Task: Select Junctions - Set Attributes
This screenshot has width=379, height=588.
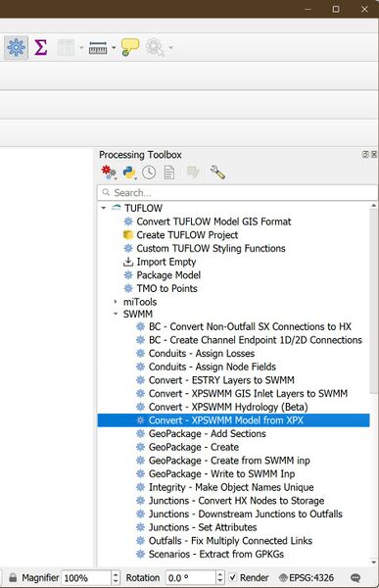Action: 203,527
